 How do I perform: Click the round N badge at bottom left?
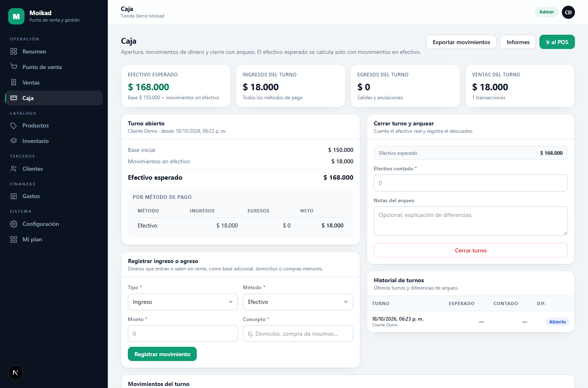16,372
